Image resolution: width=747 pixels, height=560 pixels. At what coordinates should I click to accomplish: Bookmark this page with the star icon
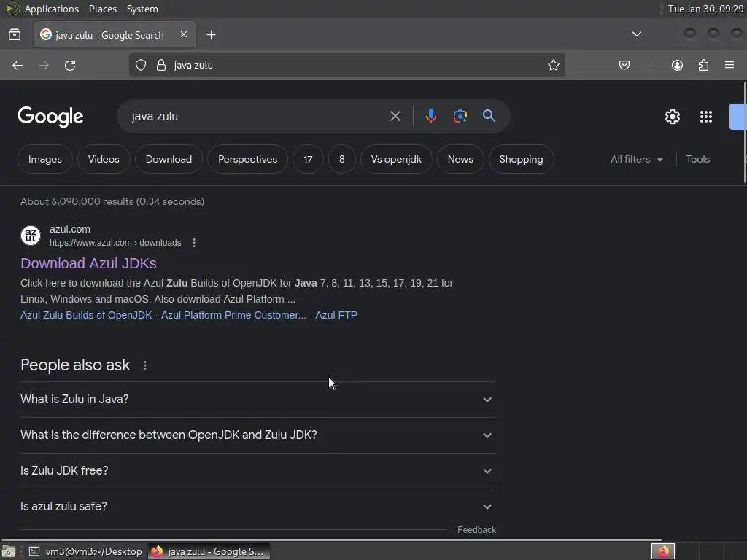554,65
